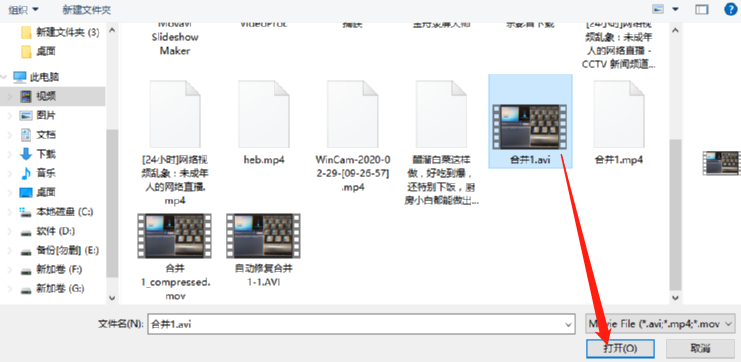
Task: Click 新建文件夹 in the toolbar
Action: click(87, 9)
